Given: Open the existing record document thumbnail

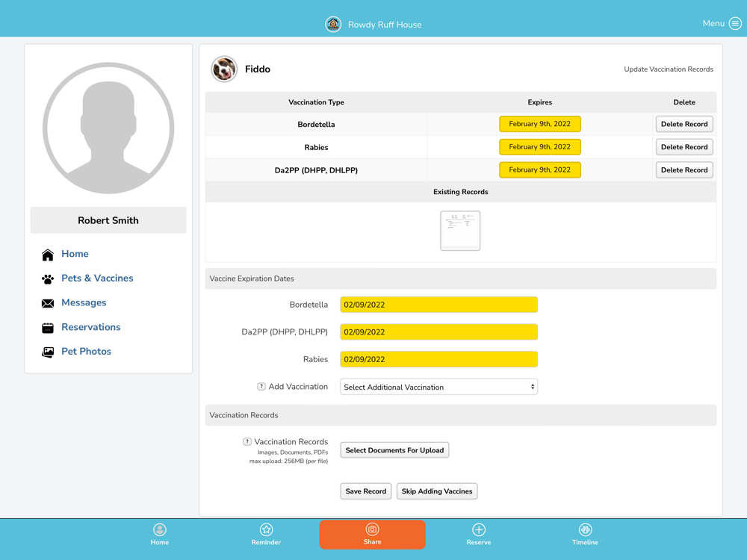Looking at the screenshot, I should [460, 231].
